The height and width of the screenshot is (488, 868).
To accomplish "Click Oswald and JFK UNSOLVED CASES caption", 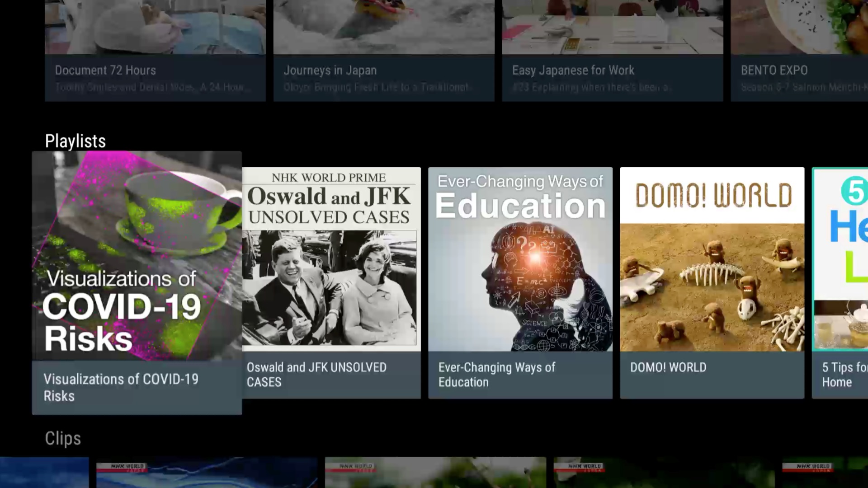I will (316, 375).
